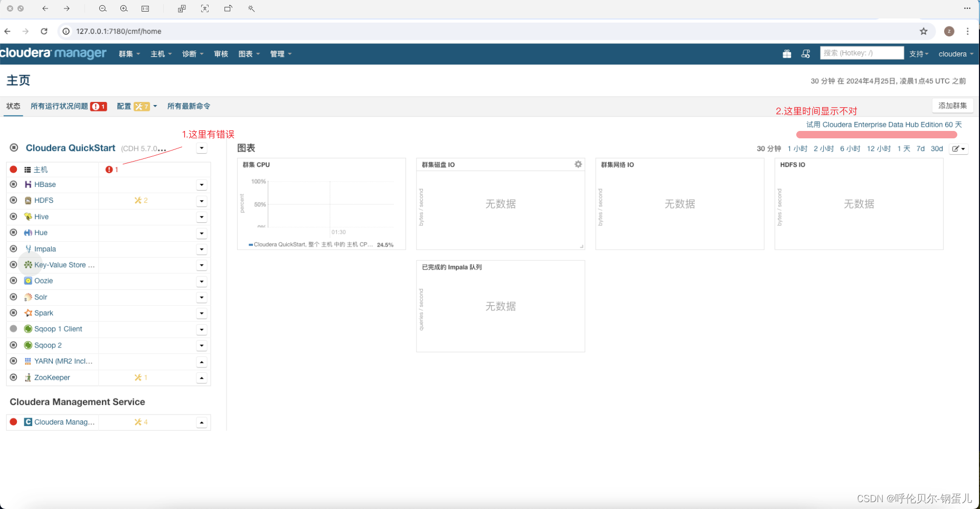Viewport: 980px width, 509px height.
Task: Click the Cloudera Management Service icon
Action: [28, 422]
